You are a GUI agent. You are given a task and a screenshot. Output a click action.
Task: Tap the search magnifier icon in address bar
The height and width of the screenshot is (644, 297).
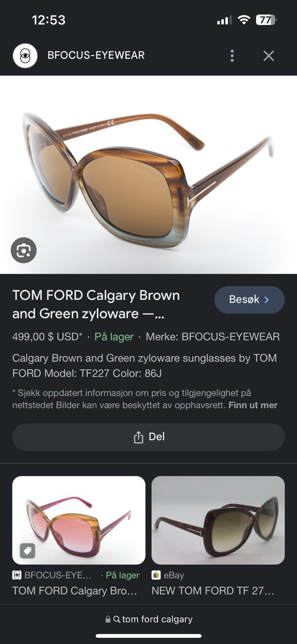point(117,619)
